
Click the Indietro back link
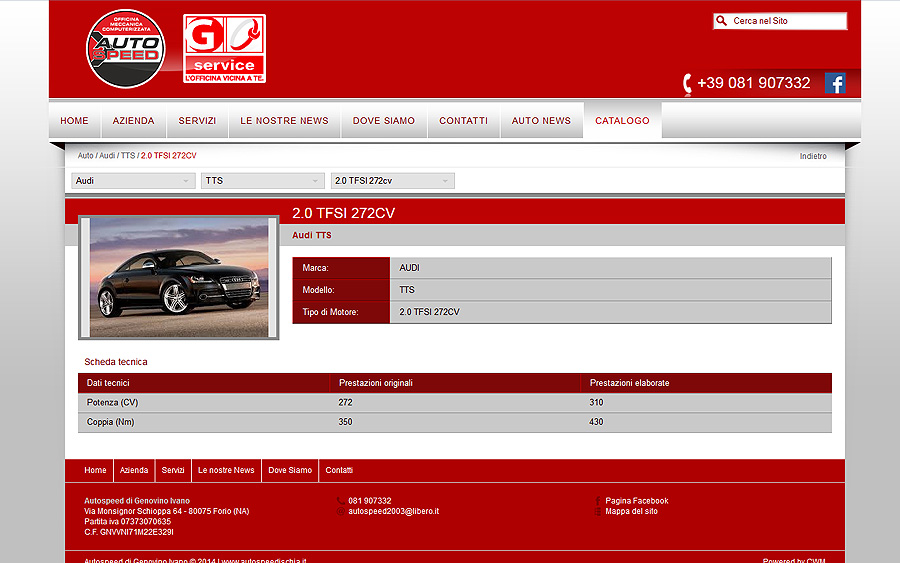(813, 156)
